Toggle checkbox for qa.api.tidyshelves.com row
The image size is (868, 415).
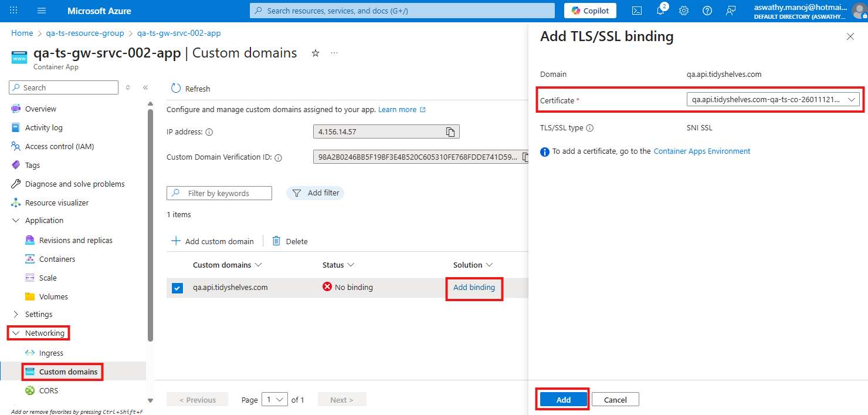177,288
